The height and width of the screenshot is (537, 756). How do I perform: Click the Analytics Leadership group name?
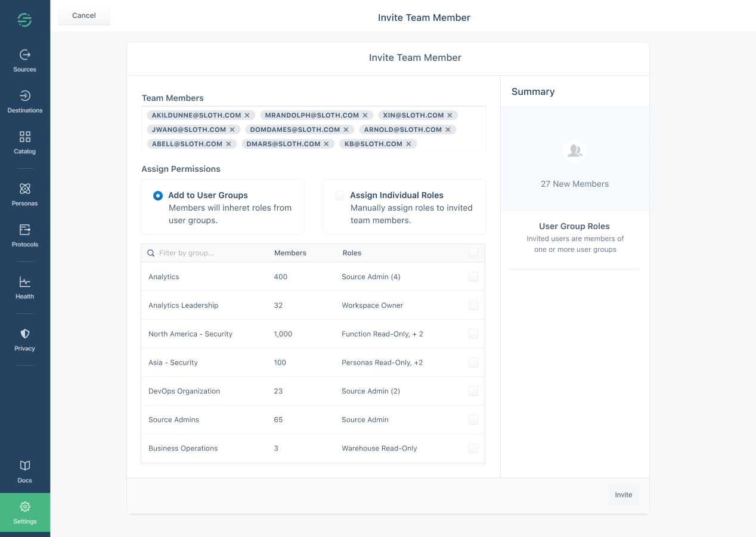[x=184, y=305]
